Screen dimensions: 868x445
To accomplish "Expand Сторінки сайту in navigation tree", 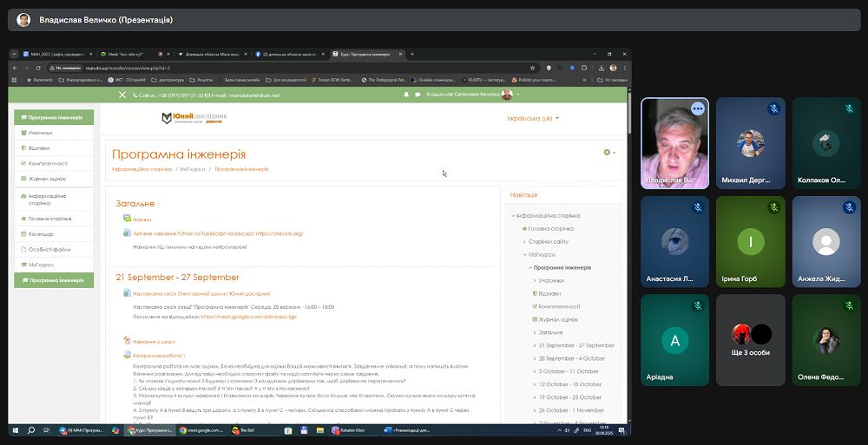I will click(x=548, y=242).
